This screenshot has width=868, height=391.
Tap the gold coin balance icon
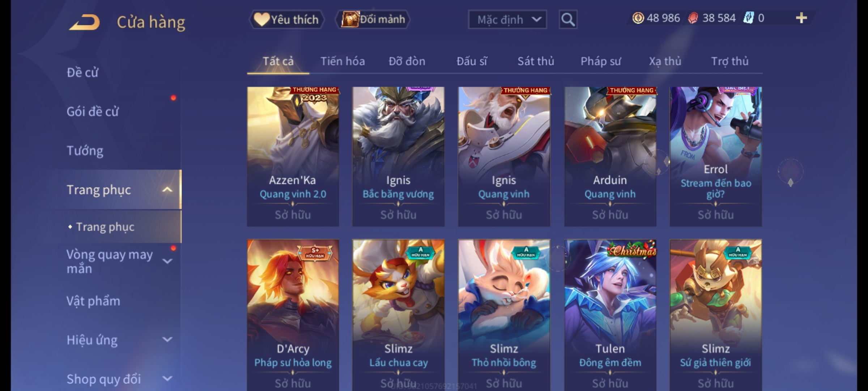[x=638, y=18]
